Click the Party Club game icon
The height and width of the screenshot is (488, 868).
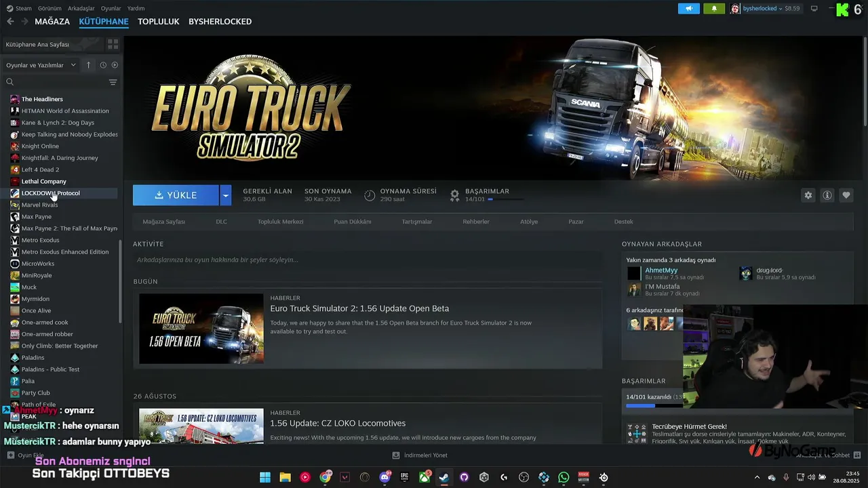tap(15, 393)
